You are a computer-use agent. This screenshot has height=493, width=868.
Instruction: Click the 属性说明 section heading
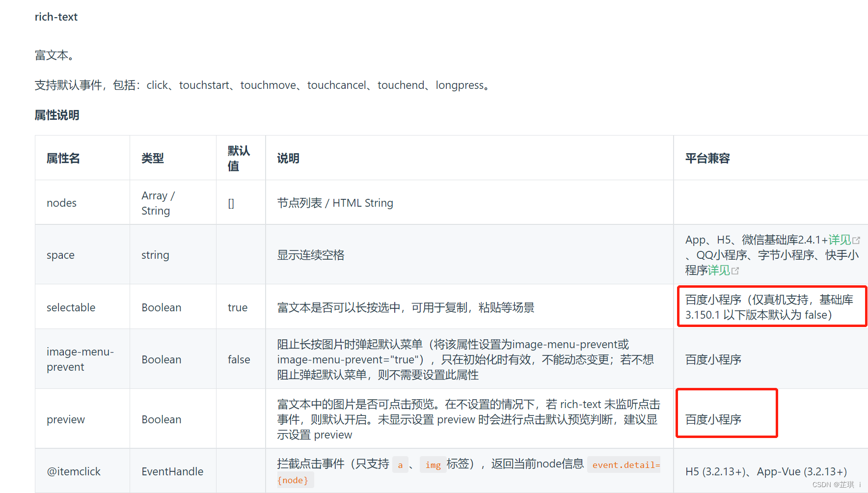pos(57,115)
